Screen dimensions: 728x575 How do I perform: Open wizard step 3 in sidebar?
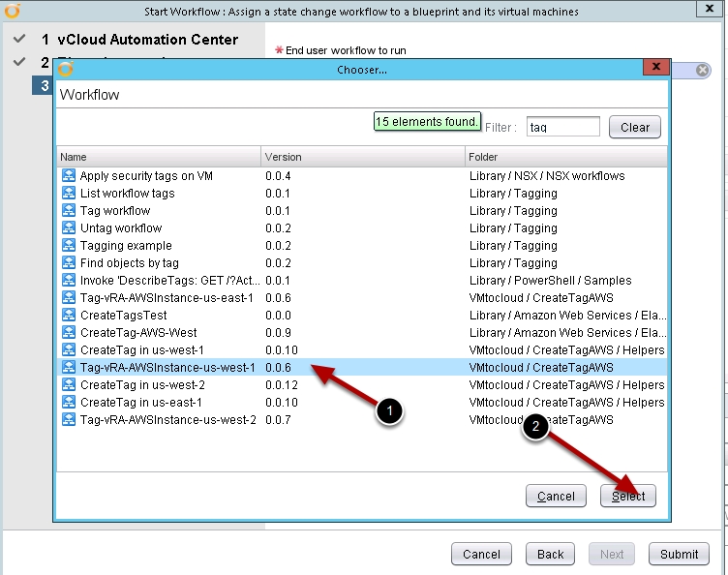point(43,85)
